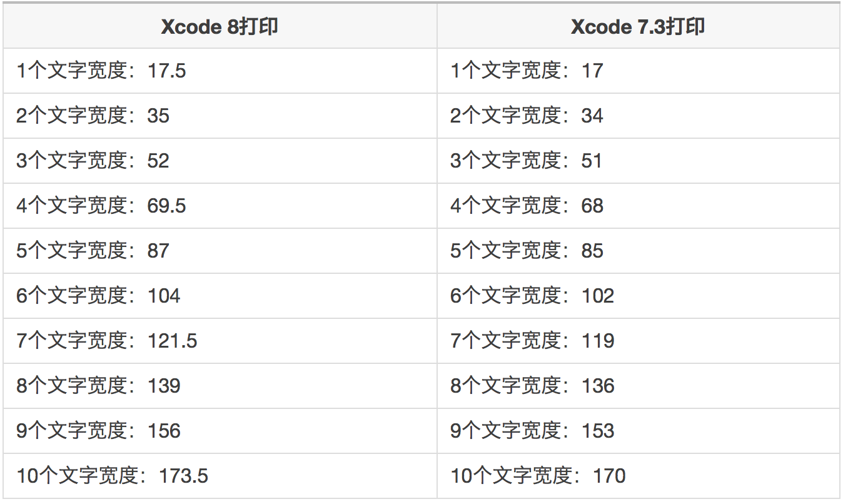Click the cell "9个文字宽度：153"
848x504 pixels.
tap(532, 431)
